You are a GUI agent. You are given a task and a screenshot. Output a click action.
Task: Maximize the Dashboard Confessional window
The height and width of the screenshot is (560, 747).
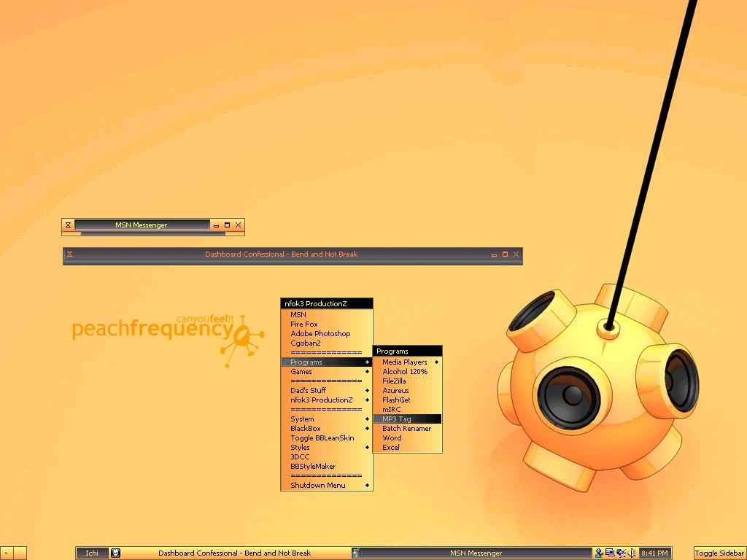tap(505, 254)
